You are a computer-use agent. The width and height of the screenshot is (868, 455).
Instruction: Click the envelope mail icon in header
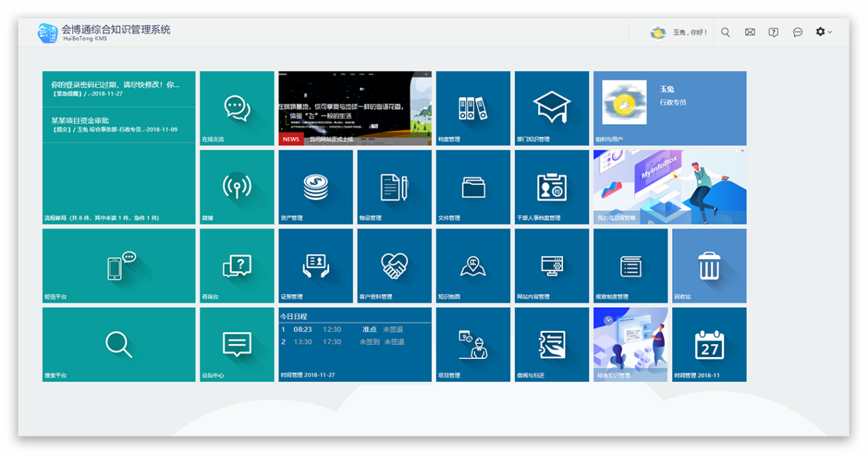point(750,32)
